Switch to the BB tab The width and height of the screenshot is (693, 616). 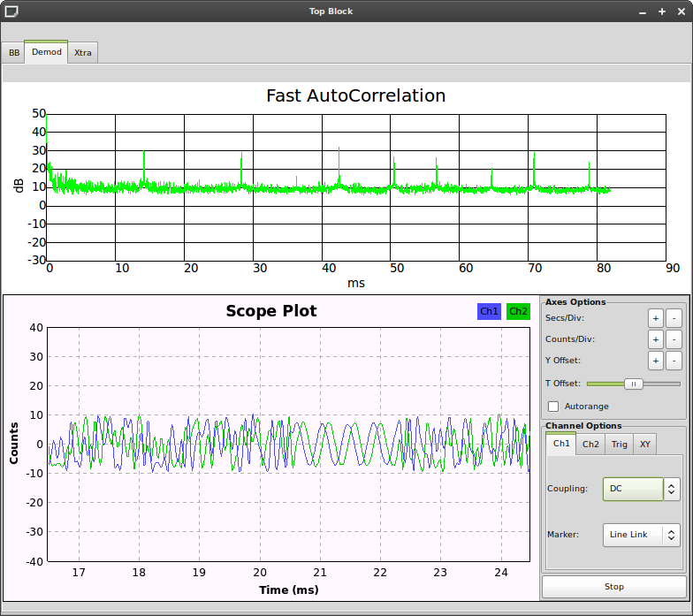[14, 53]
